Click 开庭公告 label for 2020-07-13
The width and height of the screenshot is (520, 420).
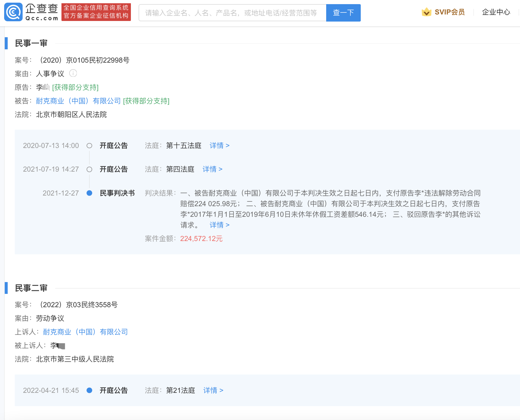click(114, 146)
